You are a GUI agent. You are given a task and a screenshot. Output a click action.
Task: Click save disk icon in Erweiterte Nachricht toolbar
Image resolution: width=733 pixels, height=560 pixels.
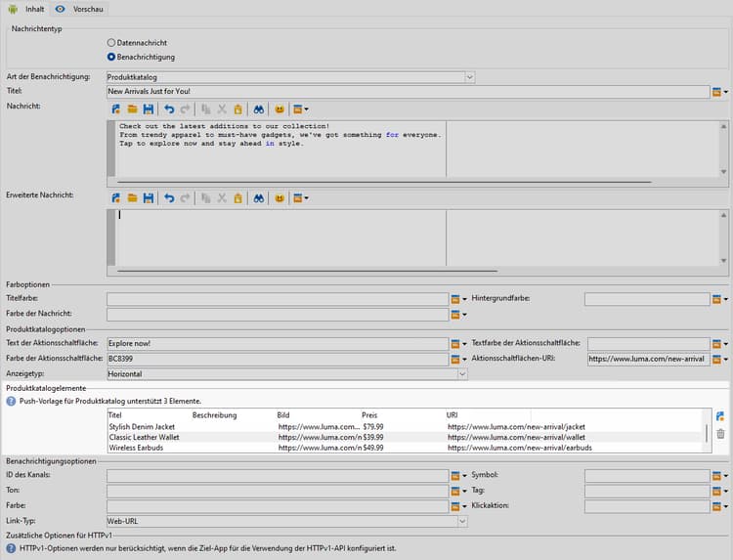click(x=149, y=198)
